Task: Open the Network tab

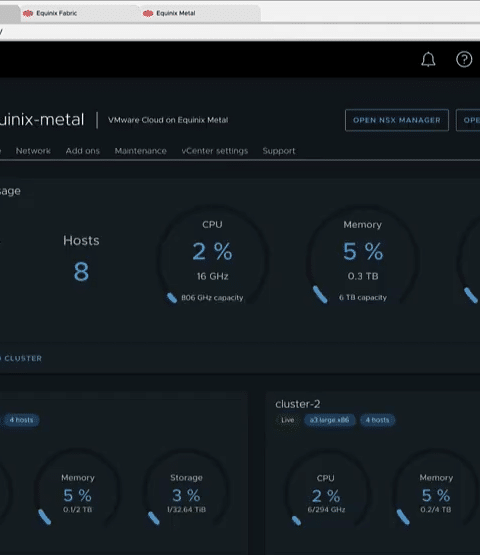Action: tap(33, 151)
